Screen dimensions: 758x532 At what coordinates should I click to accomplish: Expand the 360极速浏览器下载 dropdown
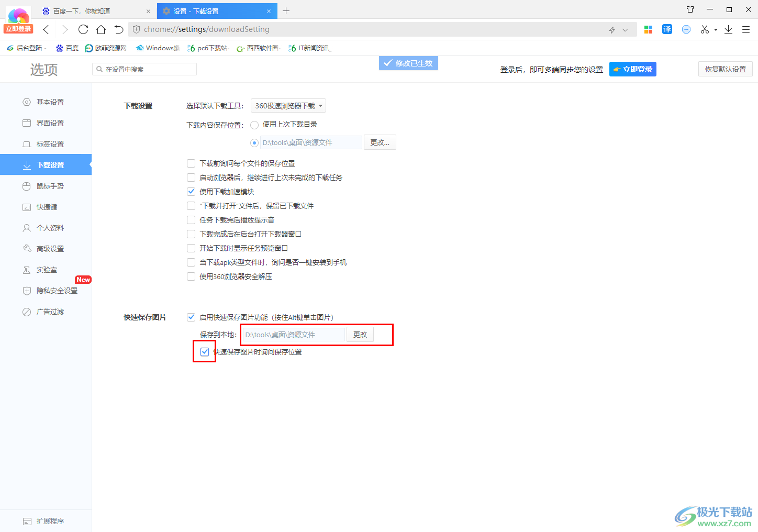point(288,106)
